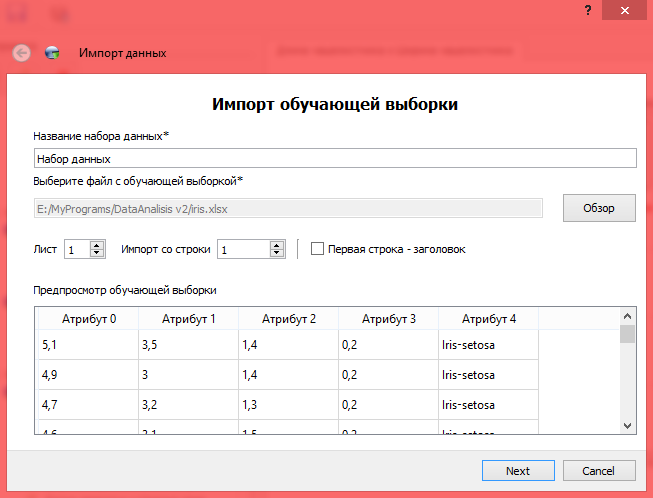The image size is (653, 498).
Task: Click preview table scroll down arrow
Action: coord(627,426)
